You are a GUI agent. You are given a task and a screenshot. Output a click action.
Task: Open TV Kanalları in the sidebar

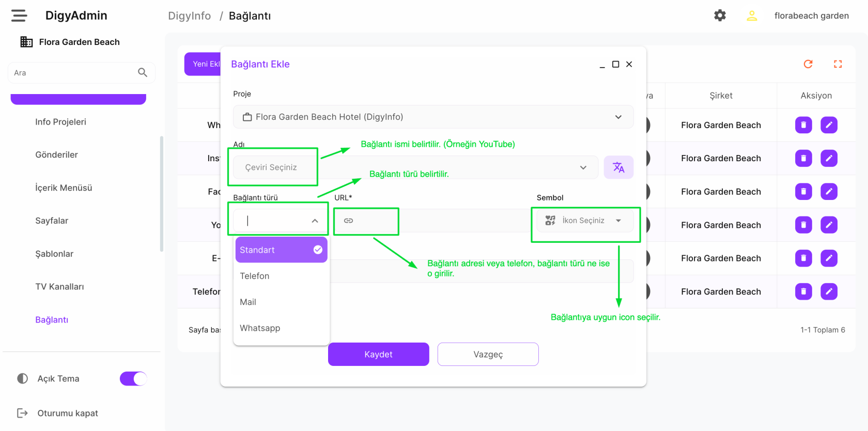click(59, 287)
